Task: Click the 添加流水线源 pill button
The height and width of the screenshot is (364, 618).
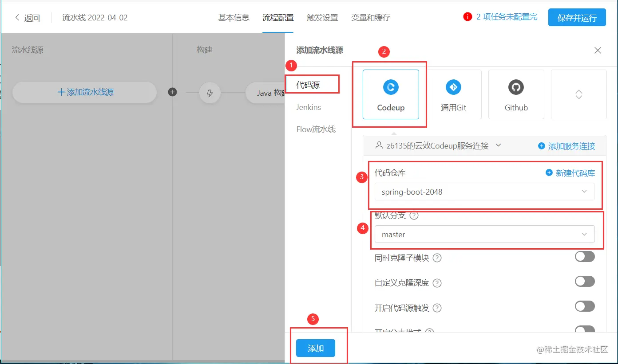Action: (x=84, y=92)
